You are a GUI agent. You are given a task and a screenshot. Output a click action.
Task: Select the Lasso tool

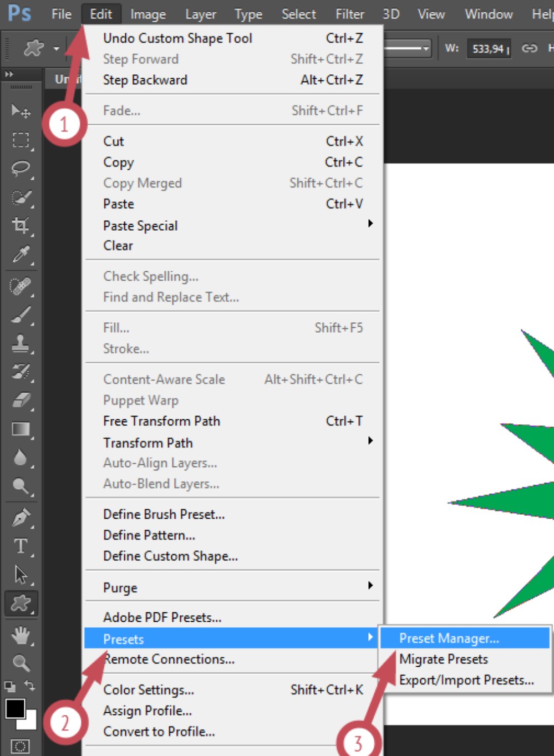[21, 169]
